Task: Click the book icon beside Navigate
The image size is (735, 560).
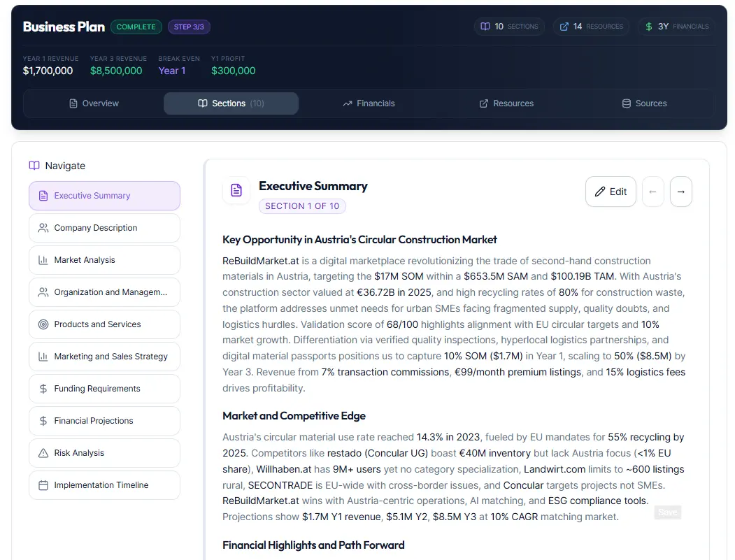Action: tap(34, 166)
